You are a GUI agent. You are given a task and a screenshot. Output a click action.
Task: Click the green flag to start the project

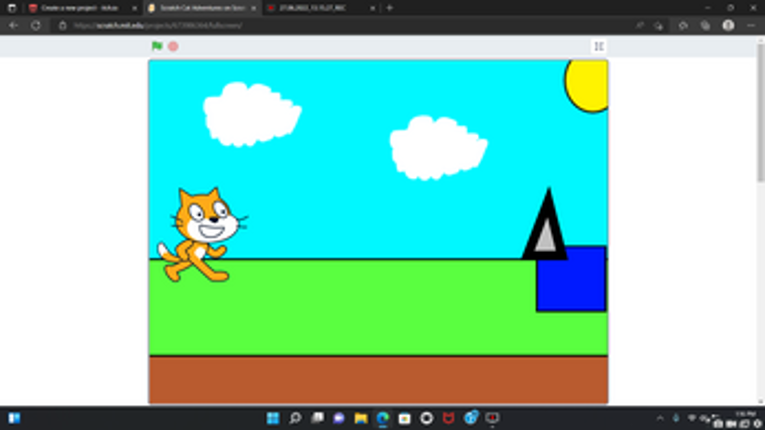coord(157,46)
